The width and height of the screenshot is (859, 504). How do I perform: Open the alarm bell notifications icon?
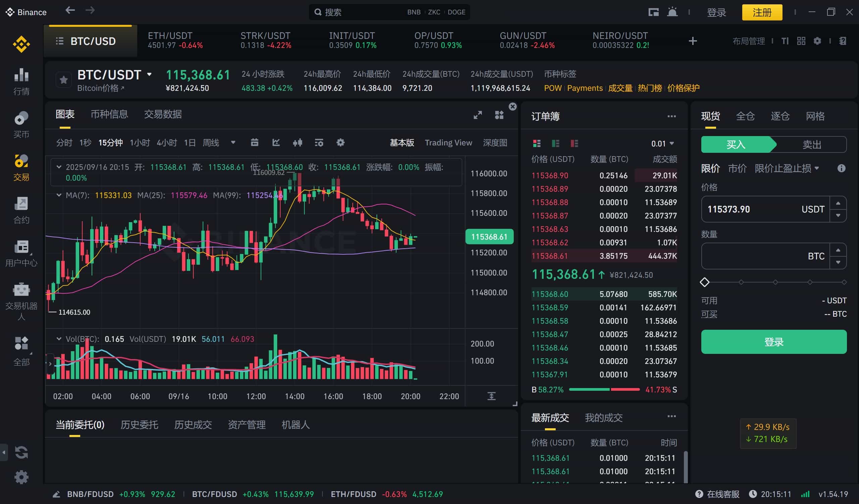click(x=672, y=12)
